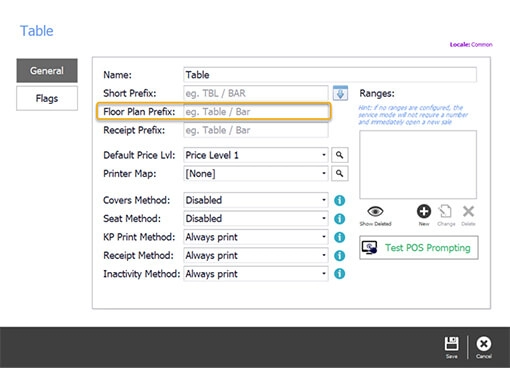Cancel editing with Cancel icon
The image size is (510, 368).
tap(484, 347)
